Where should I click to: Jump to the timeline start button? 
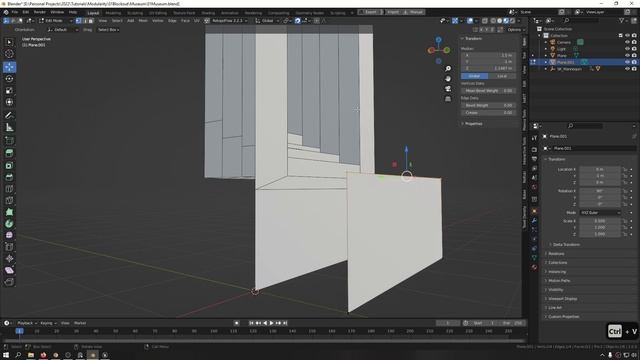(251, 323)
